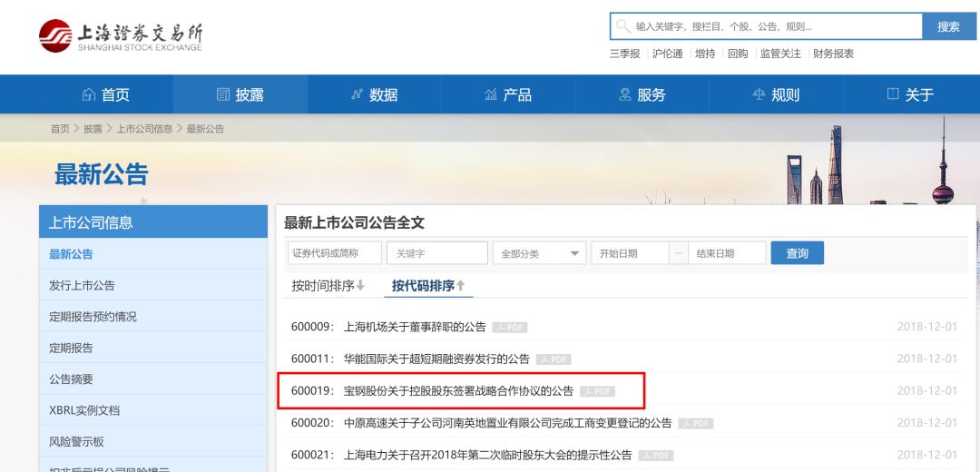This screenshot has height=472, width=980.
Task: Click the 结束日期 date field
Action: [727, 253]
